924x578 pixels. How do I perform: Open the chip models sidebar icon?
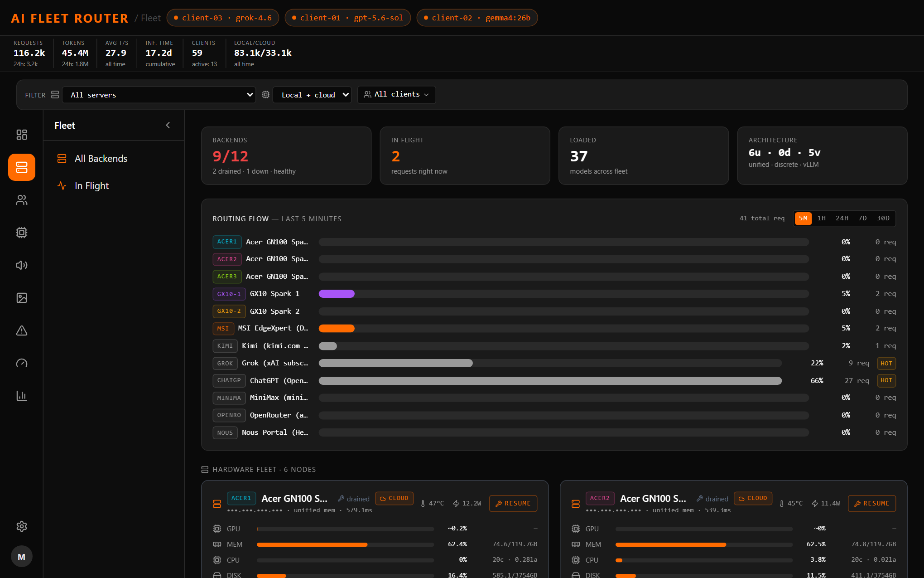pos(22,233)
